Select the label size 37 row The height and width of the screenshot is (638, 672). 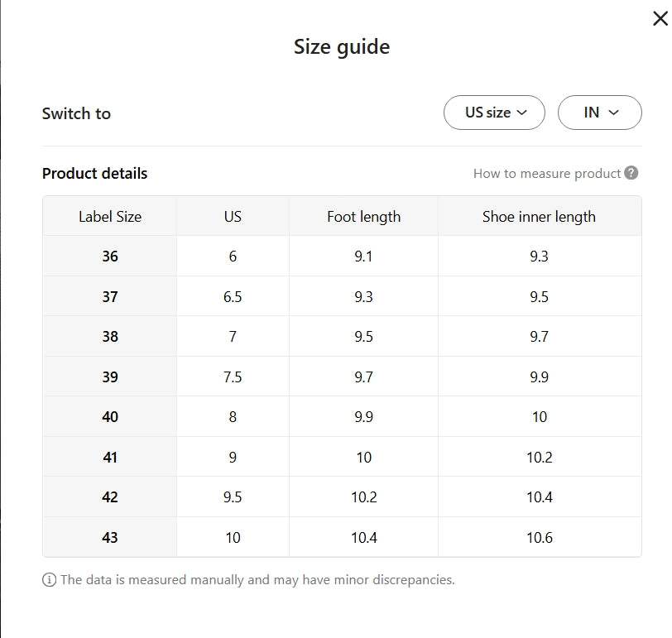click(110, 296)
